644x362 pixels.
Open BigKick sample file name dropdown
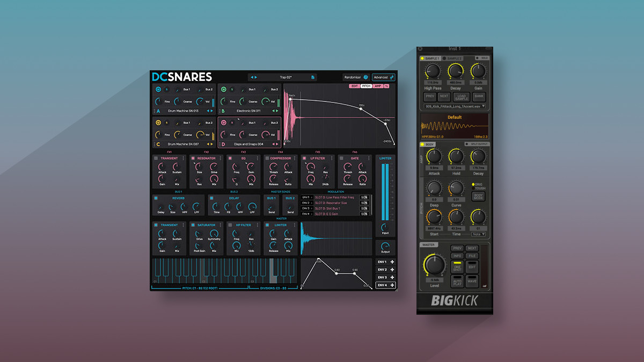(454, 106)
